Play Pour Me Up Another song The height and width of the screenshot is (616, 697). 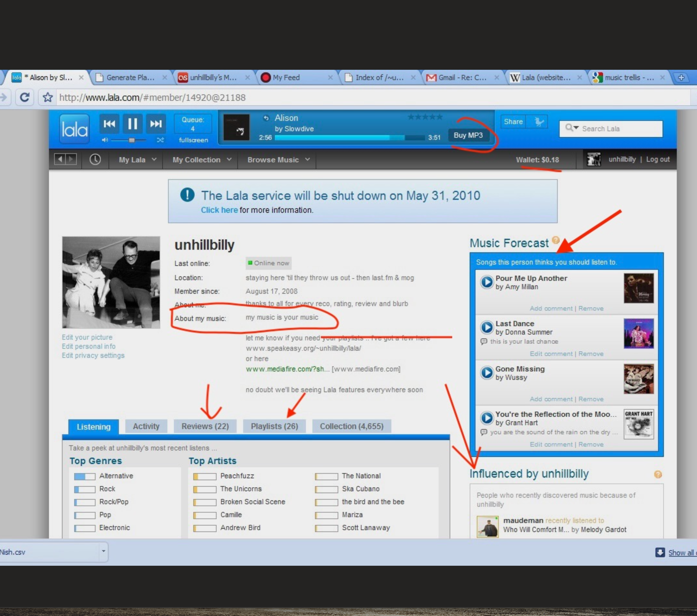(487, 282)
